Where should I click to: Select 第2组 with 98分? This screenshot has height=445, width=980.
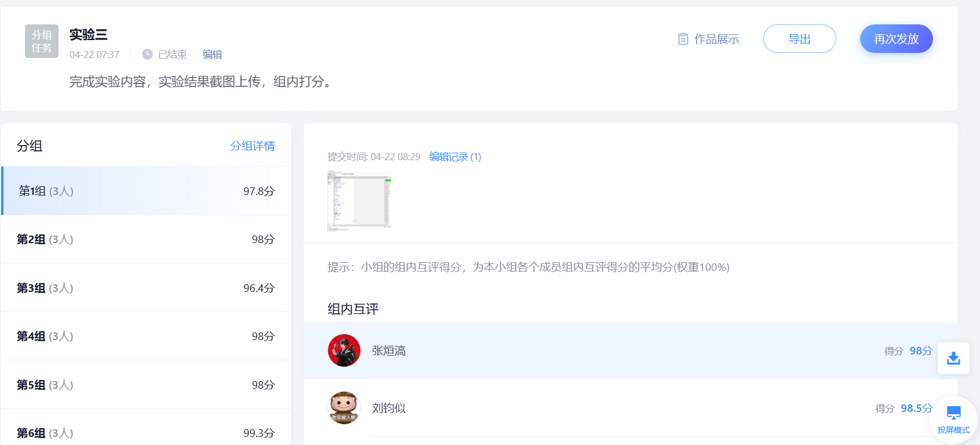[146, 239]
